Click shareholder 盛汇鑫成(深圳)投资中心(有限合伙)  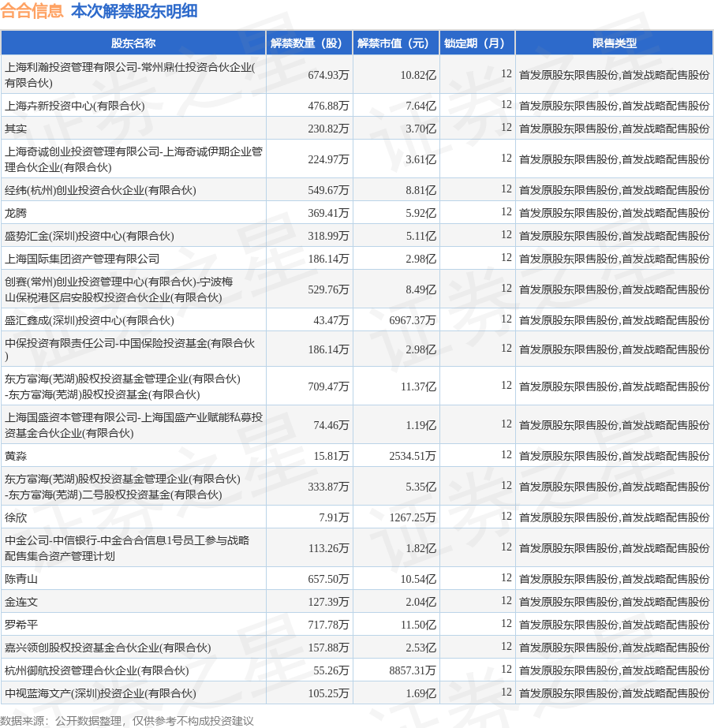click(89, 320)
